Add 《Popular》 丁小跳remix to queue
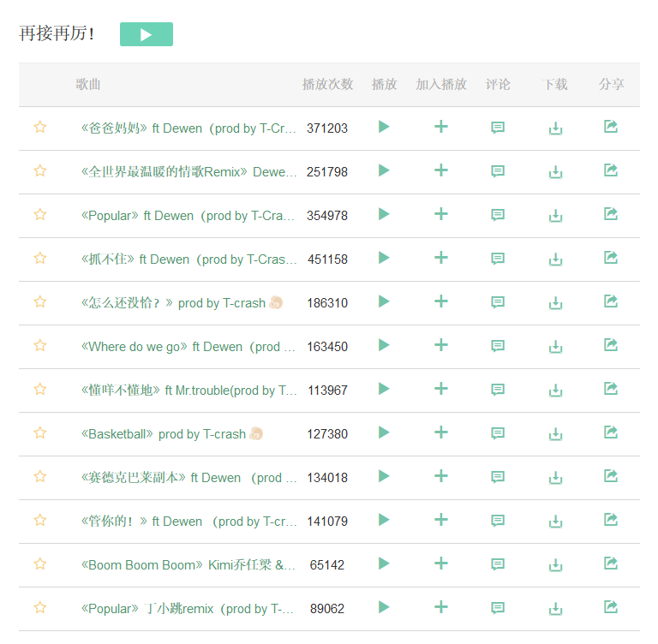 (x=441, y=607)
